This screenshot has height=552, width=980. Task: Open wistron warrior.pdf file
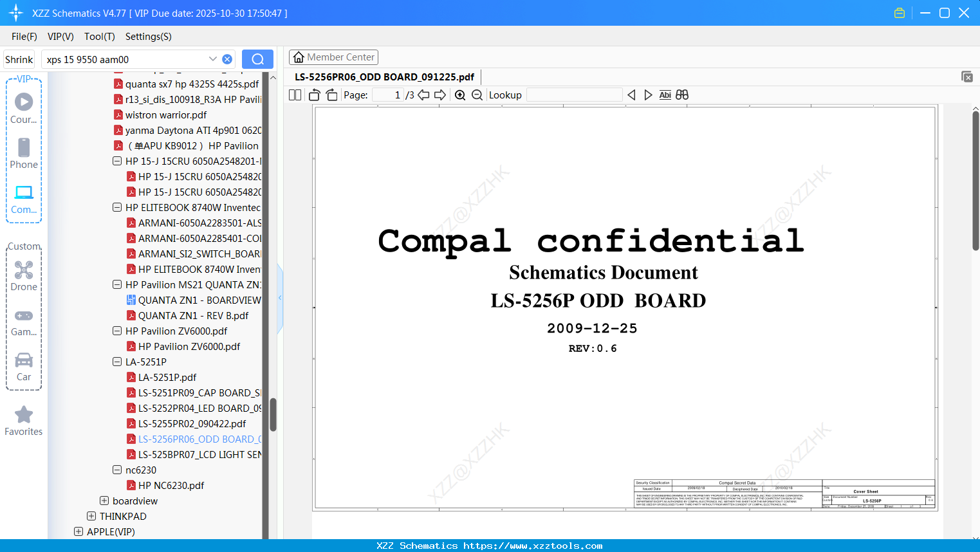point(166,115)
